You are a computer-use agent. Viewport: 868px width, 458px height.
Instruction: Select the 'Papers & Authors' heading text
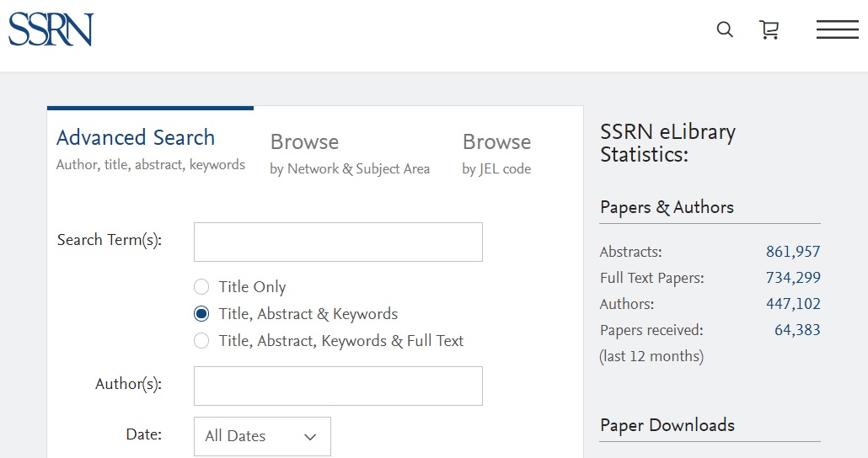[667, 207]
